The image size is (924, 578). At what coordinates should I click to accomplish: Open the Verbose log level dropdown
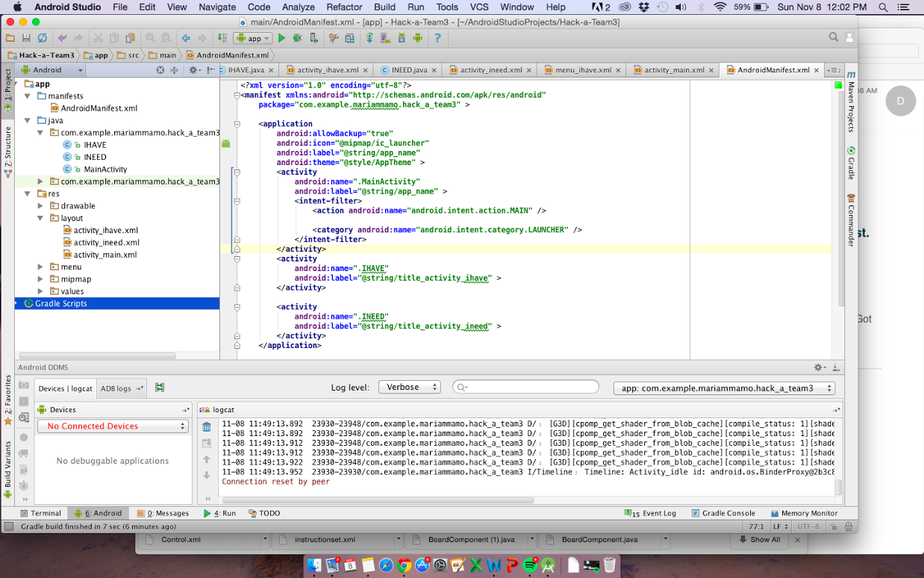[409, 388]
